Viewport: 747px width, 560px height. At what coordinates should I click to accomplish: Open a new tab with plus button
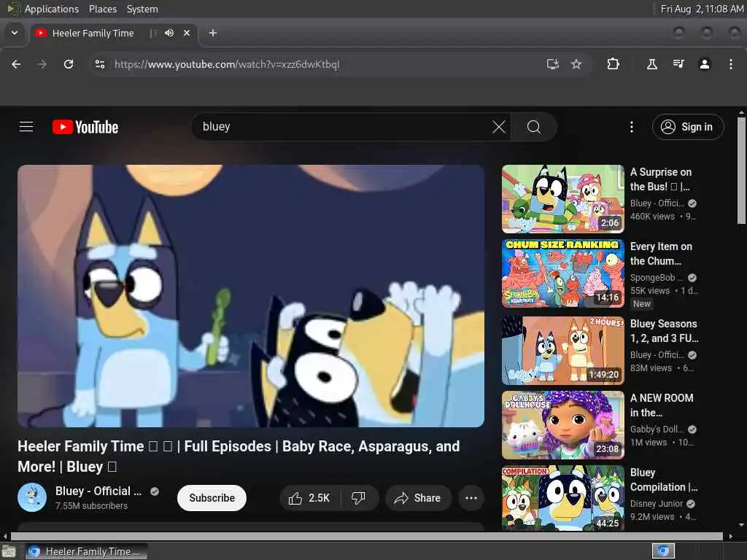213,33
